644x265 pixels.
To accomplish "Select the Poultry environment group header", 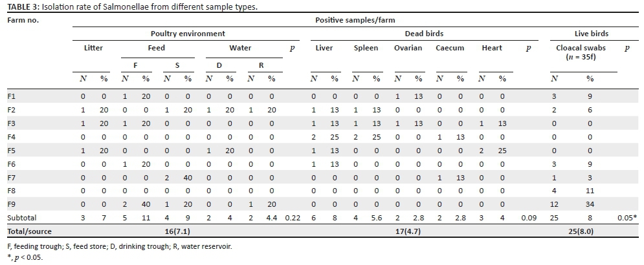I will click(179, 33).
